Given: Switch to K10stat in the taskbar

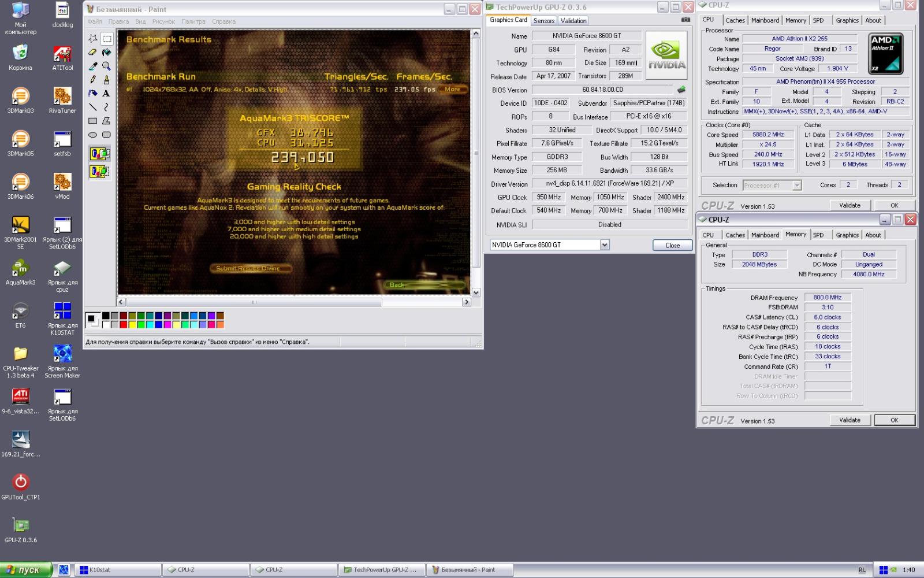Looking at the screenshot, I should pos(118,570).
